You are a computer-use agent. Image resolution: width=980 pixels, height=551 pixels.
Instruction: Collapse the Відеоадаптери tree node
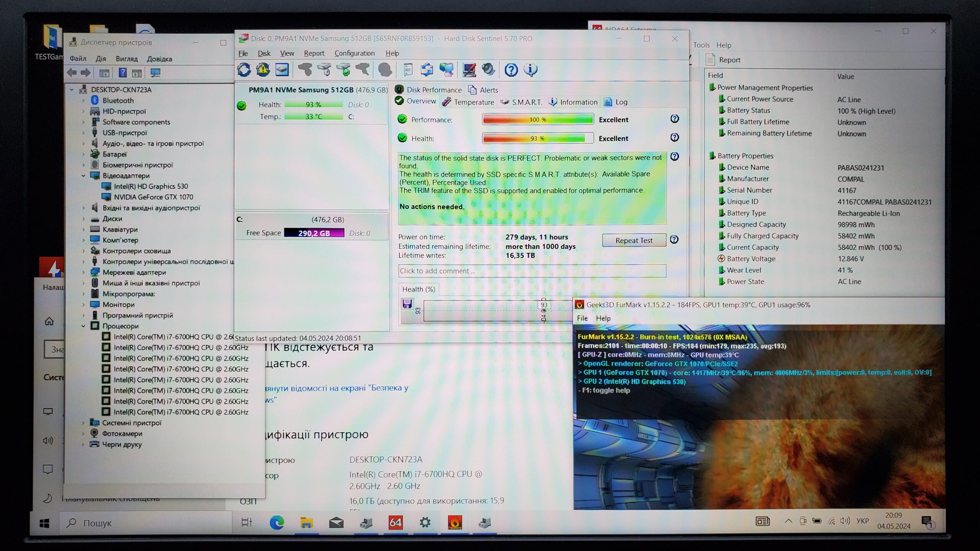pyautogui.click(x=83, y=176)
